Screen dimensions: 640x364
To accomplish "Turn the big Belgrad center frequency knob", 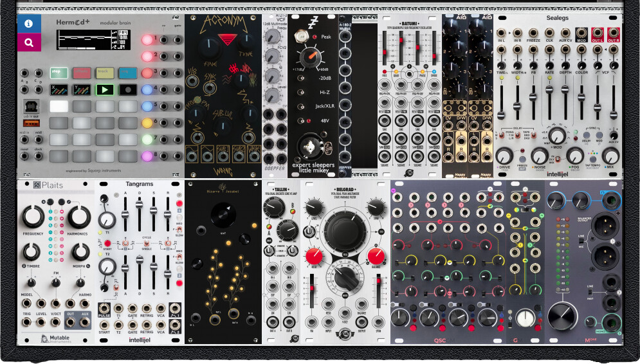I will point(345,231).
